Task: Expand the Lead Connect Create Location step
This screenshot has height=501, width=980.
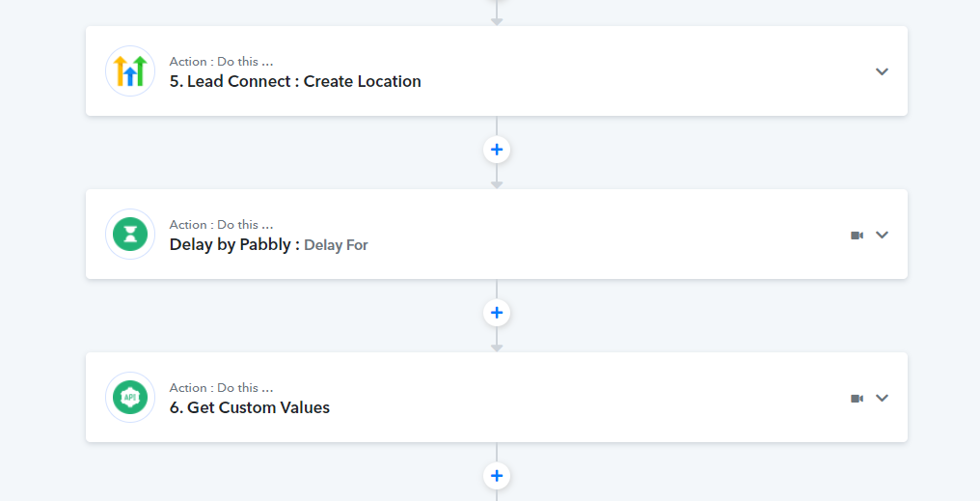Action: tap(882, 71)
